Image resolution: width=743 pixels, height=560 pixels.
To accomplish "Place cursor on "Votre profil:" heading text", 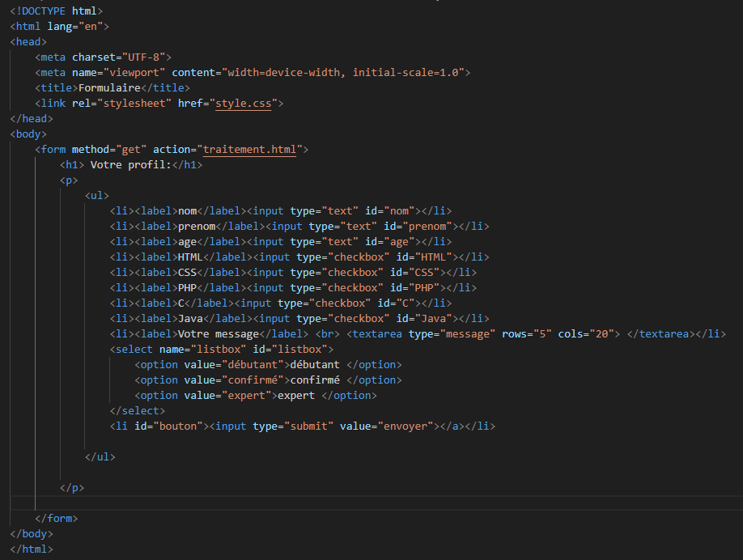I will point(129,165).
